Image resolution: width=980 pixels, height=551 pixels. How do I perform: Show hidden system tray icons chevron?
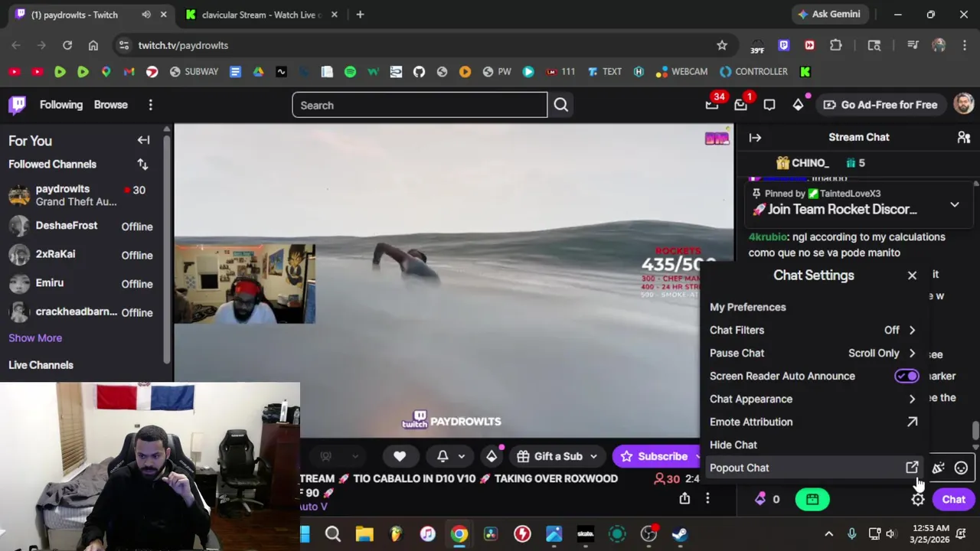tap(828, 534)
